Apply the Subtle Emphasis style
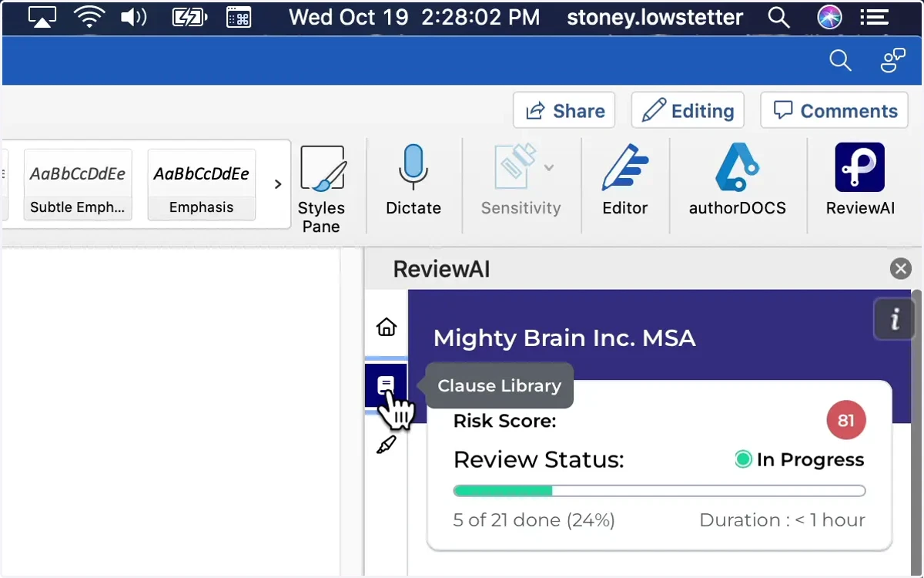The image size is (924, 578). 78,185
